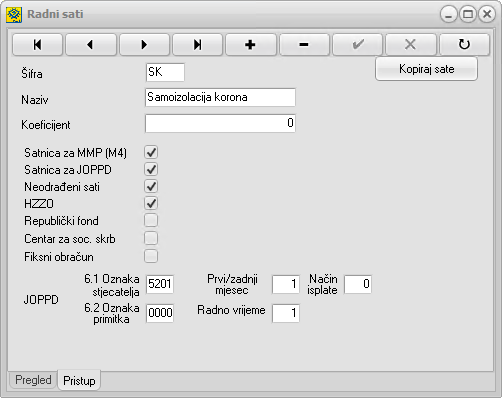Click the Koeficijent input field
The width and height of the screenshot is (502, 398).
click(220, 123)
